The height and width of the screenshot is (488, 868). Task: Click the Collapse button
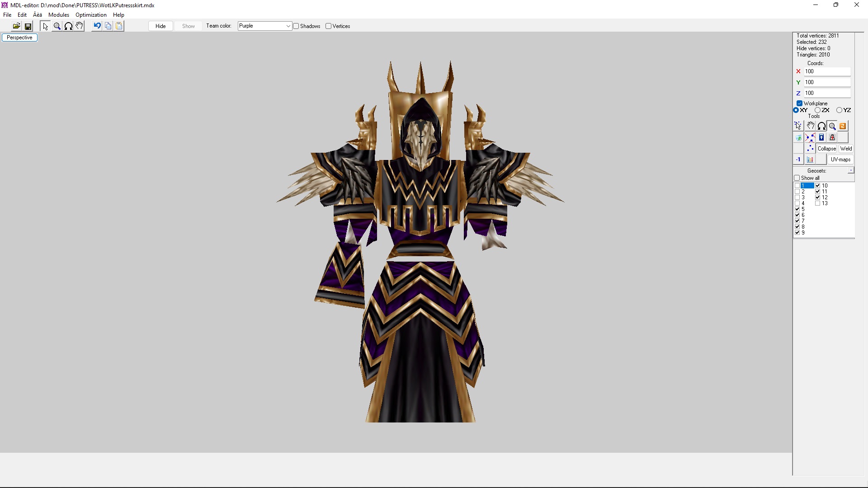point(827,149)
